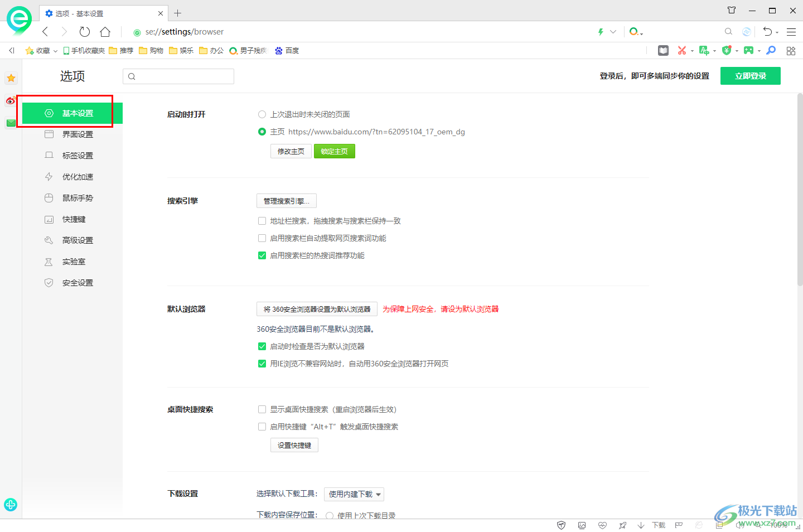Open 快捷键 settings section
The image size is (803, 532).
pos(72,219)
